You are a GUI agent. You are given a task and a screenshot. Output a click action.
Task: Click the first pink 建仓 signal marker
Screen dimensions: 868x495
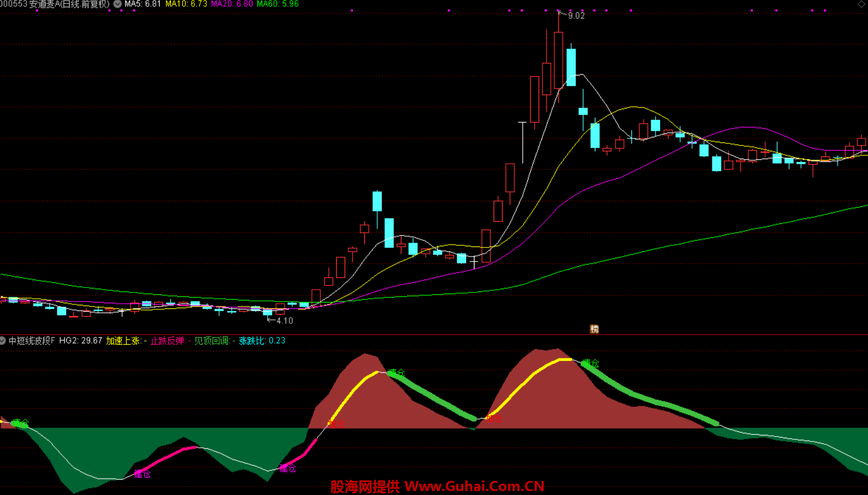(x=142, y=474)
